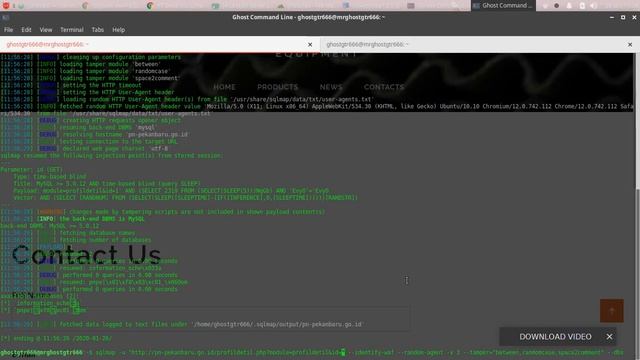Click the line 'loading tamper module space2comment'
This screenshot has height=360, width=640.
point(90,78)
